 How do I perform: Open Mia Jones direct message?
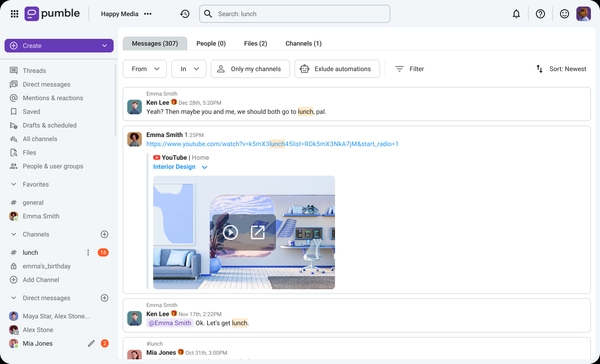pyautogui.click(x=38, y=343)
